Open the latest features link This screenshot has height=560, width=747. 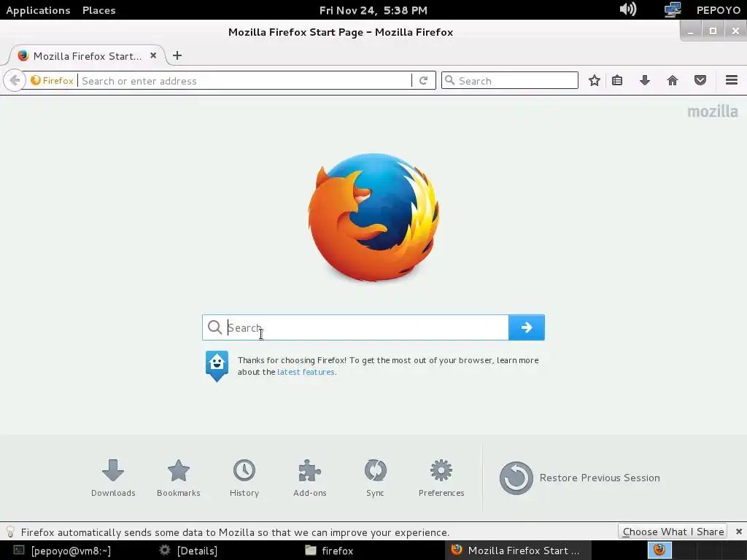[x=306, y=372]
